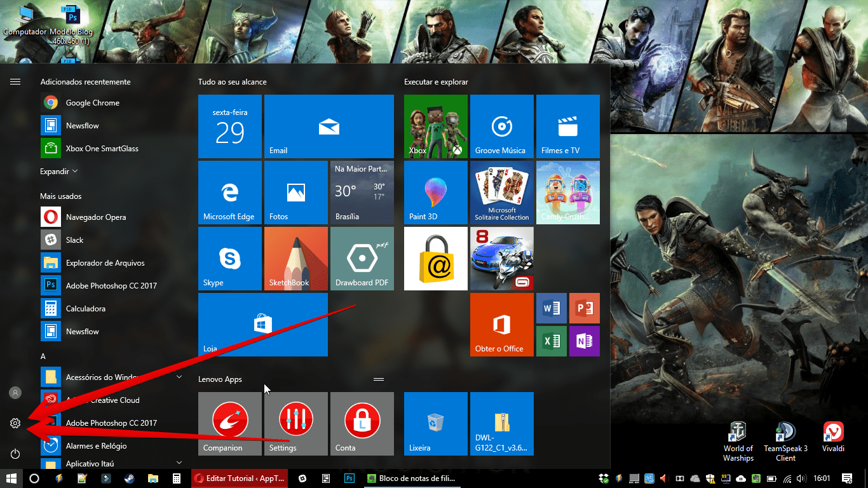
Task: Expand the Start menu hamburger navigation
Action: [15, 81]
